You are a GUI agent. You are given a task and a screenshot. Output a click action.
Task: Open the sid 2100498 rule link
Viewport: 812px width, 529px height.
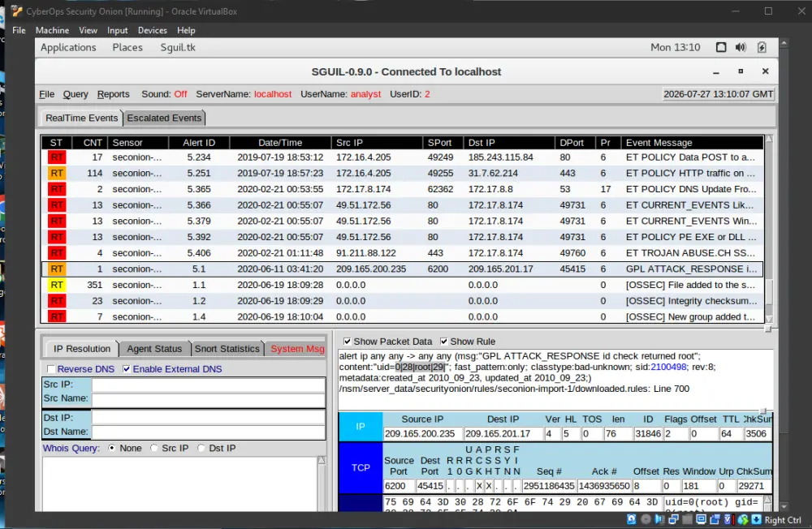tap(668, 367)
